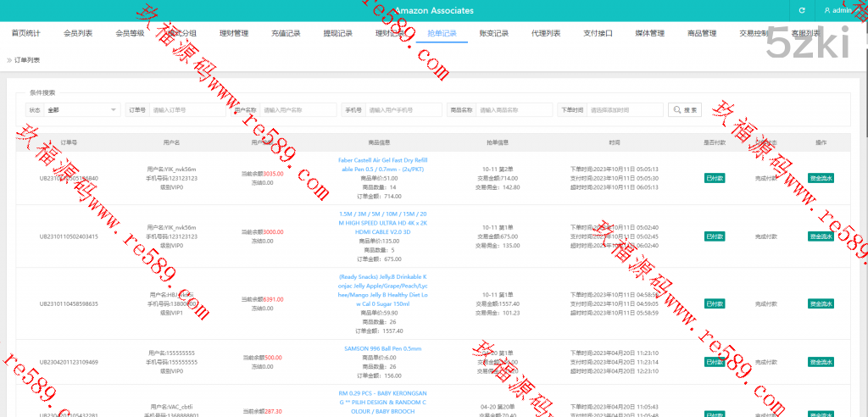The image size is (868, 417).
Task: Click the refresh icon in the top bar
Action: coord(802,10)
